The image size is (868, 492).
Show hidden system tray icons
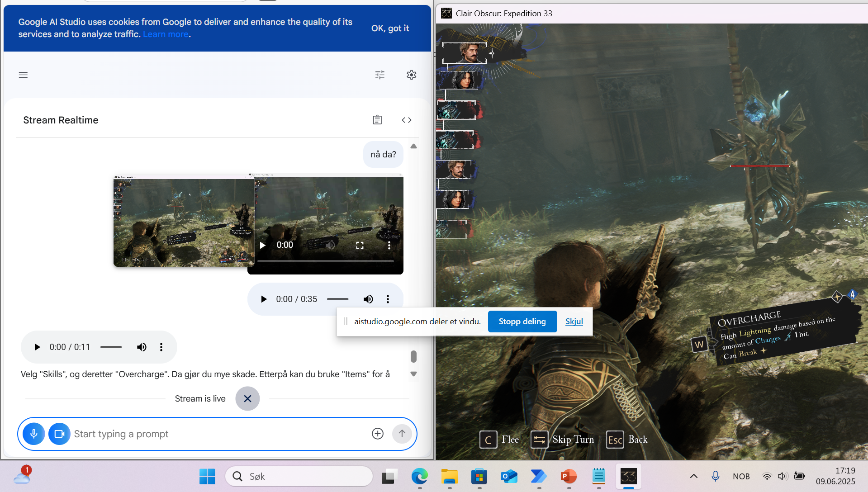click(x=693, y=476)
